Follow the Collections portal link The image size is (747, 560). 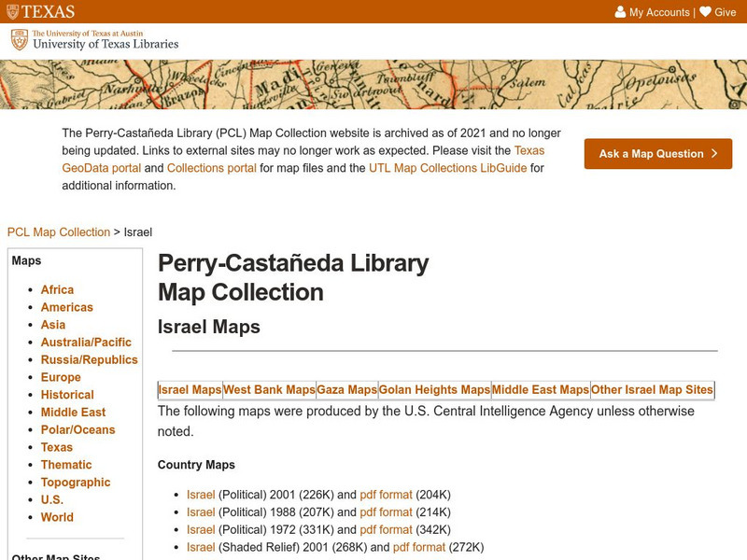point(212,168)
